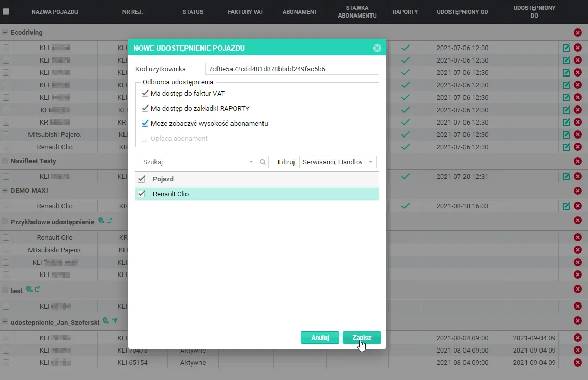
Task: Delete the Ecodriving group with its red X
Action: pyautogui.click(x=578, y=32)
